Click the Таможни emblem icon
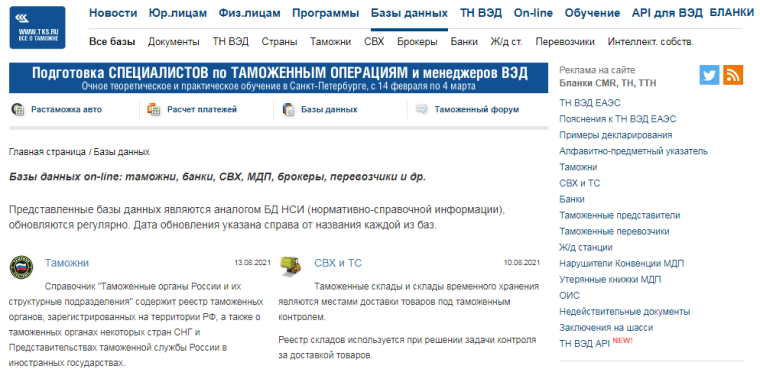 pyautogui.click(x=21, y=267)
